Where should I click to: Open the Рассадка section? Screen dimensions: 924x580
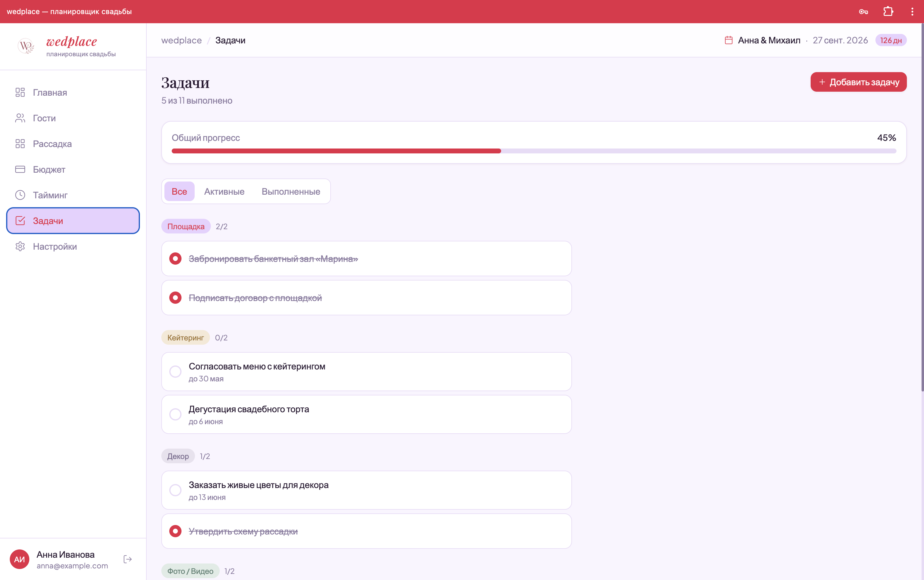click(73, 144)
